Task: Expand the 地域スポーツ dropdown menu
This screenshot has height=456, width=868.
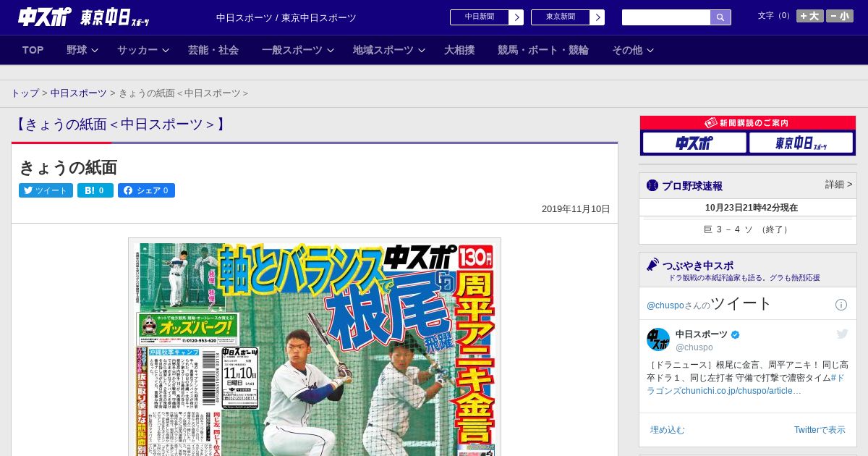Action: point(389,50)
